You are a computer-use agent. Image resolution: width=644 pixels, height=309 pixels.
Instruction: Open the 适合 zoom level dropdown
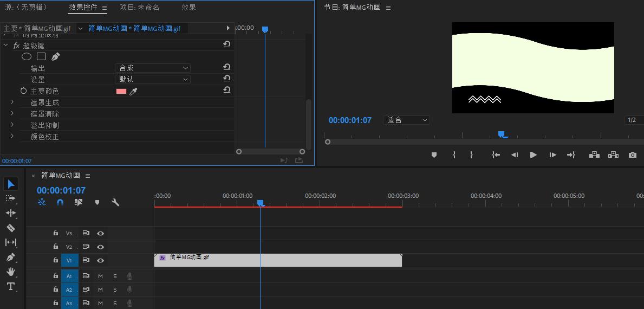(406, 120)
